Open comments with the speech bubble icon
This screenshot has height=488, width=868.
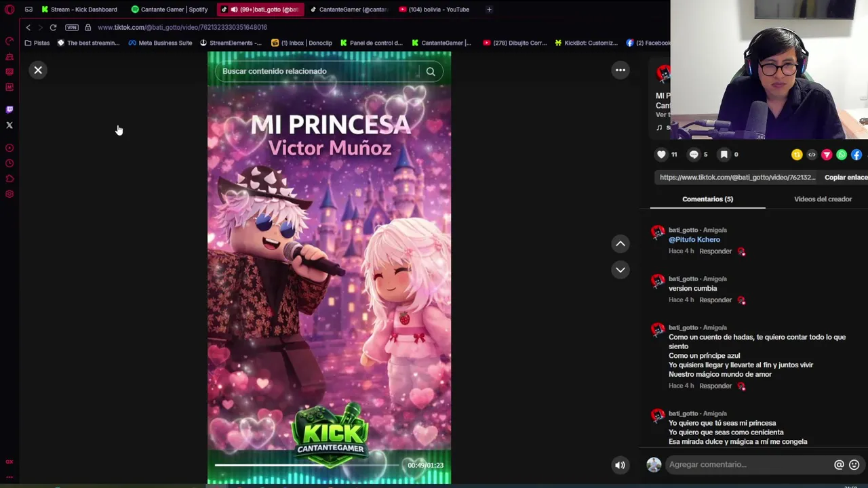pyautogui.click(x=694, y=155)
